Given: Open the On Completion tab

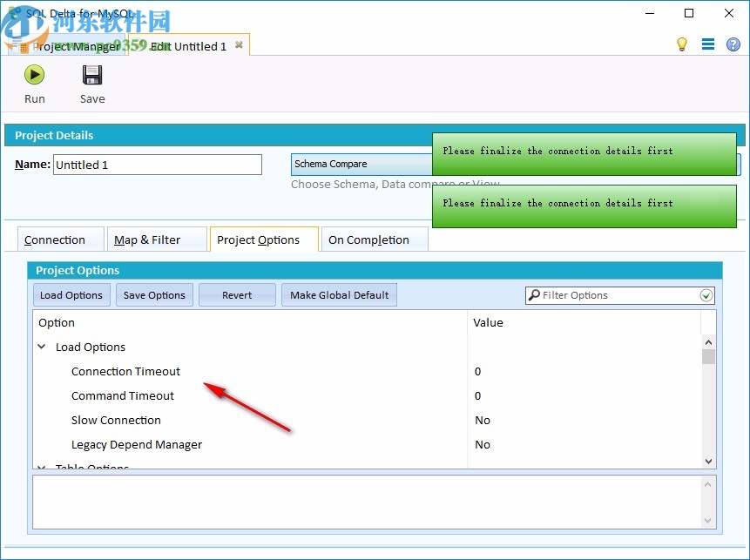Looking at the screenshot, I should [x=370, y=239].
